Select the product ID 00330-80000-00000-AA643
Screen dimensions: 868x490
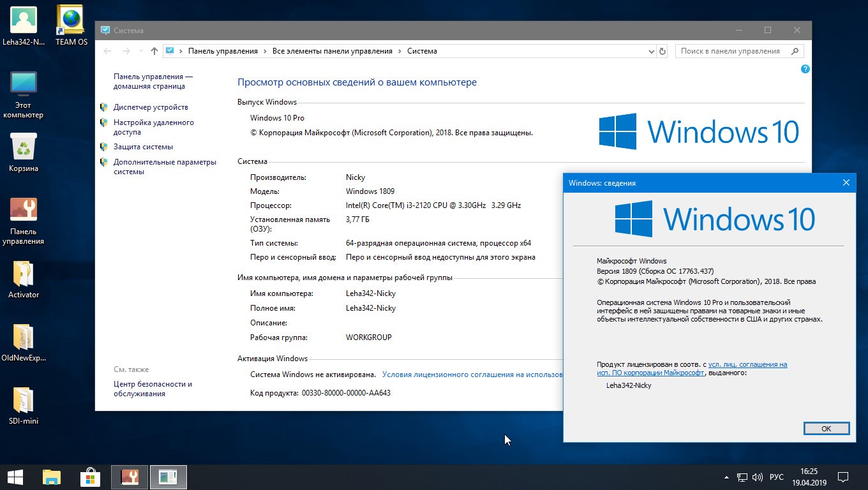[346, 393]
